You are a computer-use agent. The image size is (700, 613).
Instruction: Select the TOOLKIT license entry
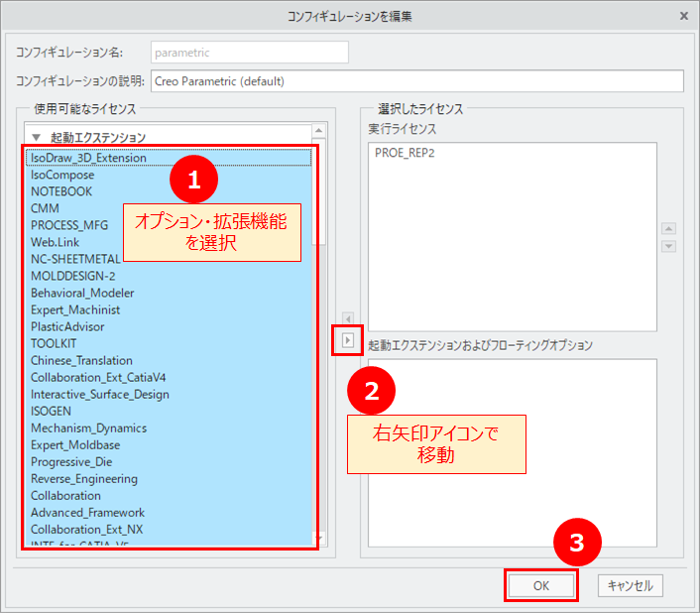pyautogui.click(x=54, y=343)
